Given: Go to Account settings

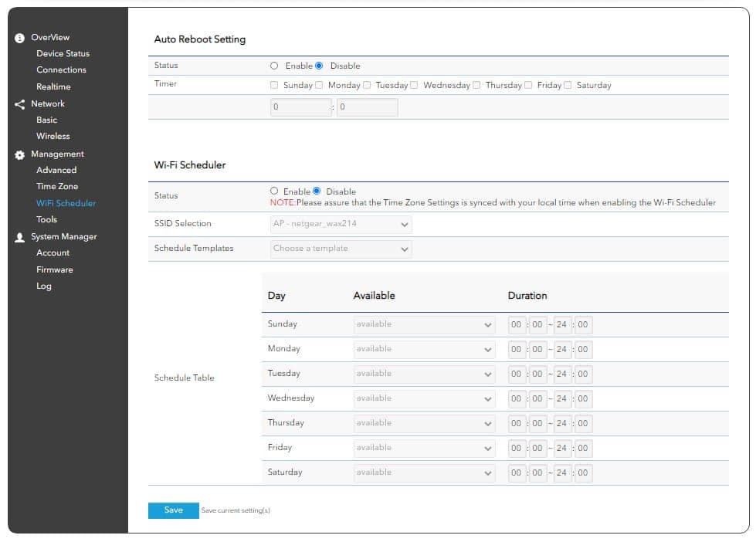Looking at the screenshot, I should click(x=53, y=253).
